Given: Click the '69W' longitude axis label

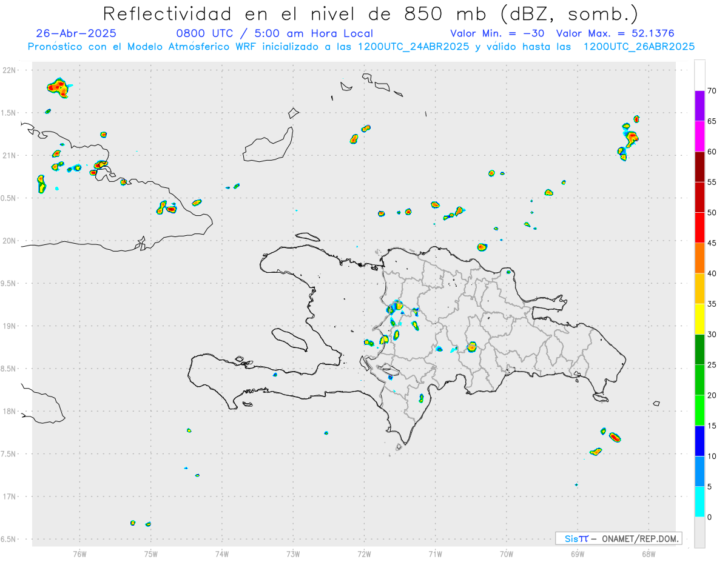Looking at the screenshot, I should click(x=578, y=554).
